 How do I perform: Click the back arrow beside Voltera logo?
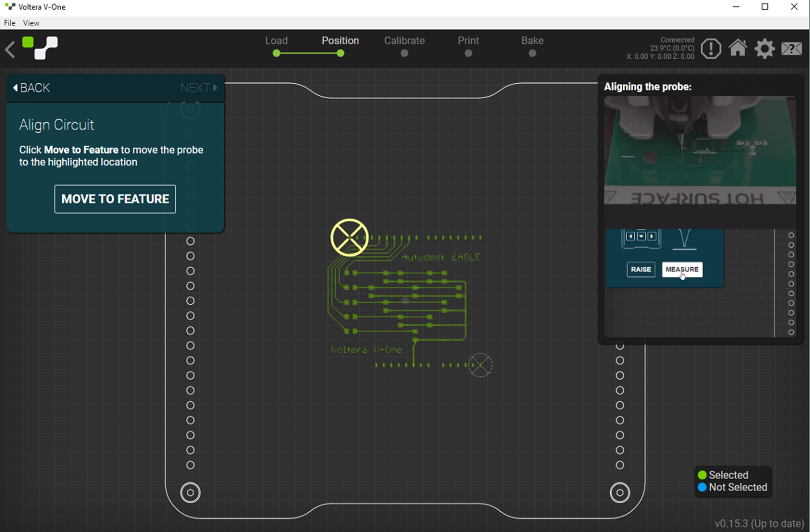coord(10,49)
